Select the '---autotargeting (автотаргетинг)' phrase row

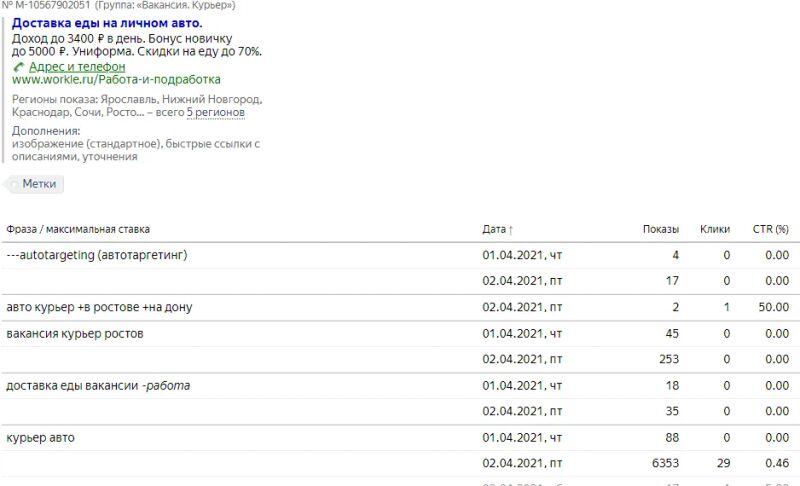pos(97,255)
